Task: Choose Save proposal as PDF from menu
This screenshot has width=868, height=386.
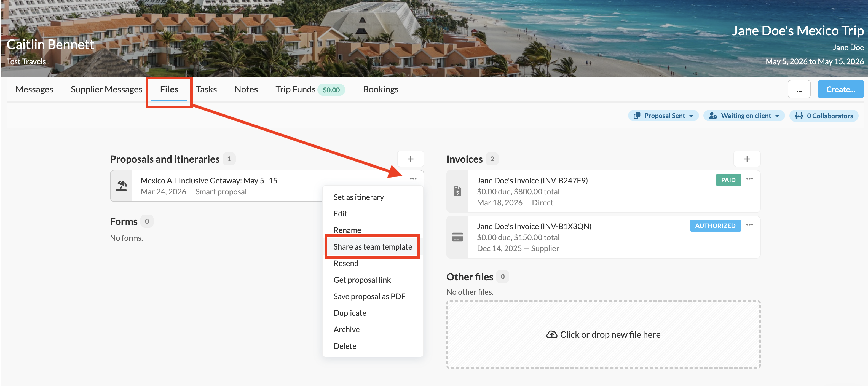Action: click(369, 296)
